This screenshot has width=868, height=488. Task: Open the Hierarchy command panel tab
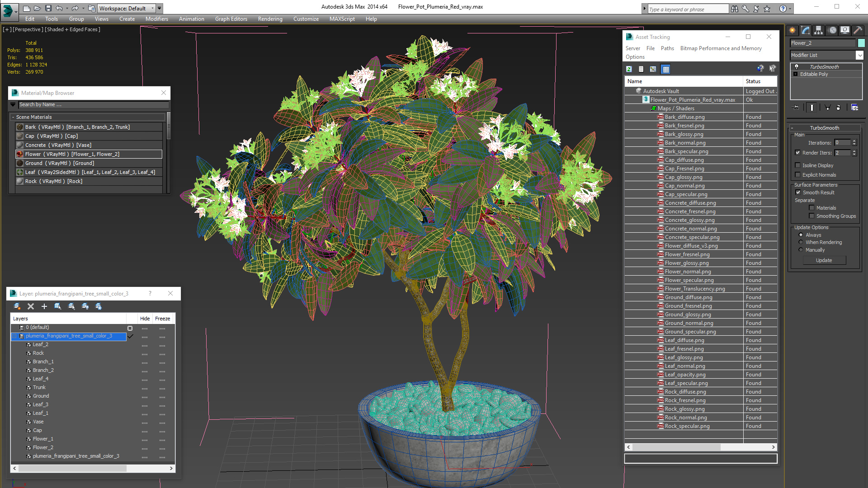click(x=819, y=30)
